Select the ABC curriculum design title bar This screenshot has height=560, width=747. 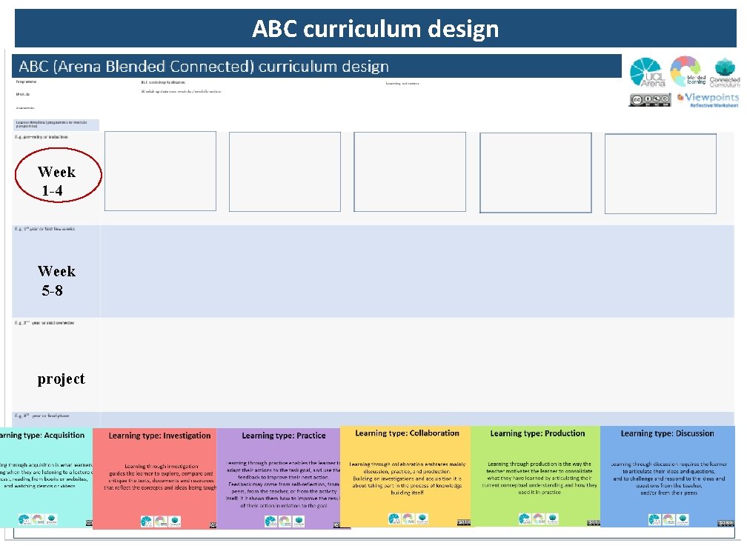(374, 28)
